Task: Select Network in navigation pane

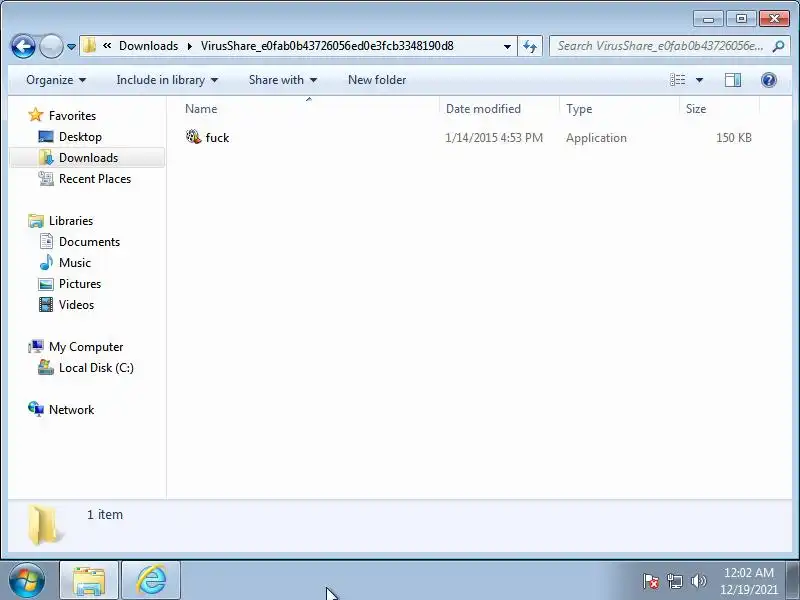Action: (71, 410)
